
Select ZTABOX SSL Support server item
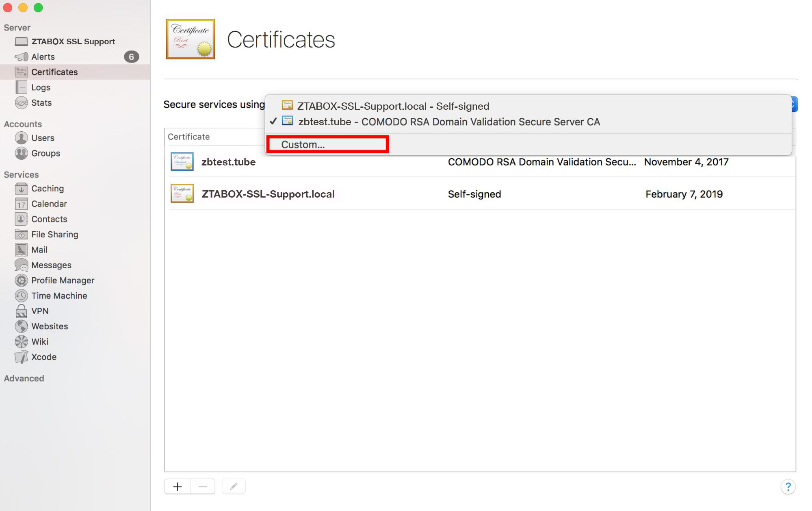coord(73,41)
